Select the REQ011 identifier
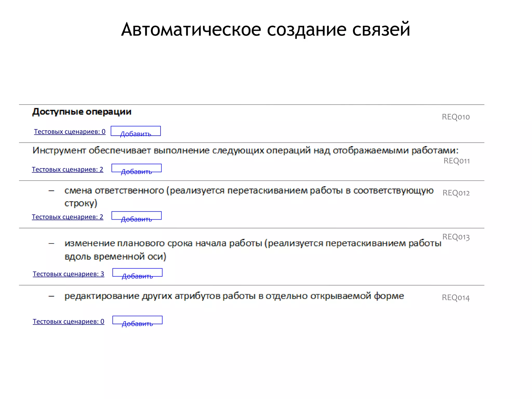 click(x=456, y=161)
